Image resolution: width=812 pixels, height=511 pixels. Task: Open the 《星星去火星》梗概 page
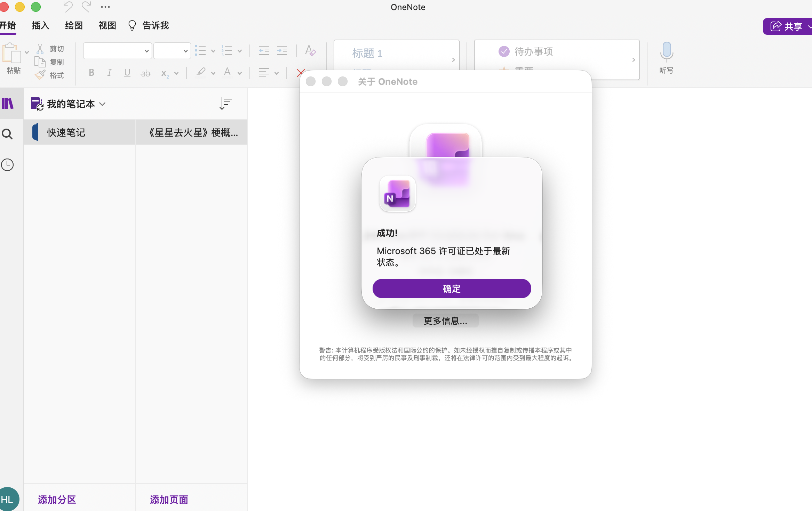coord(192,132)
